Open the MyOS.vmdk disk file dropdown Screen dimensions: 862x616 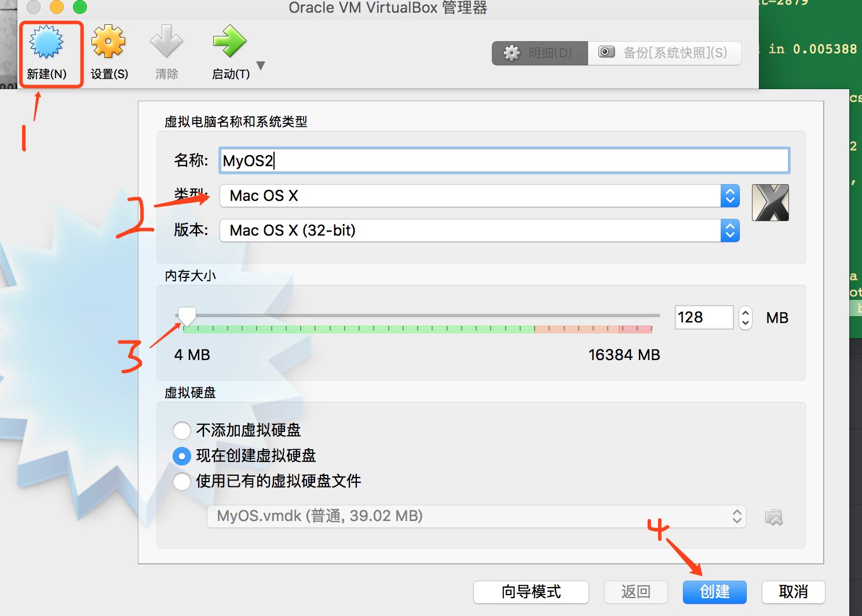(x=477, y=516)
